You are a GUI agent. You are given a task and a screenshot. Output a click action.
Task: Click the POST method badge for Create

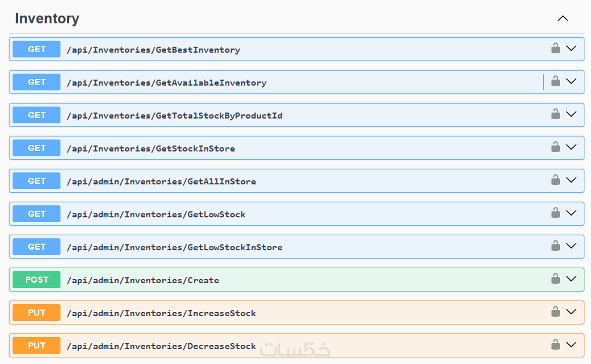click(x=37, y=280)
